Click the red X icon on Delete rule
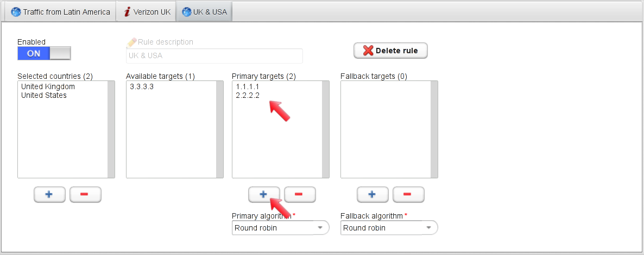Image resolution: width=644 pixels, height=255 pixels. [368, 51]
